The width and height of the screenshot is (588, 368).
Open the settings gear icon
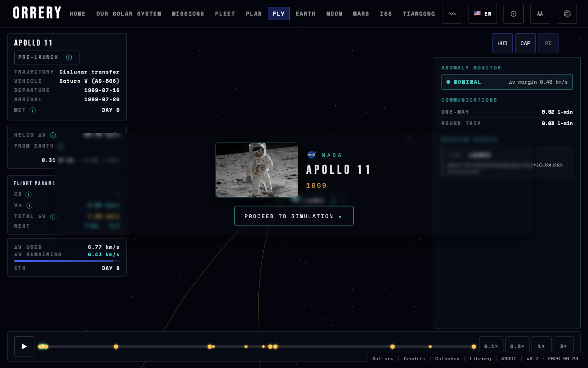click(x=567, y=14)
